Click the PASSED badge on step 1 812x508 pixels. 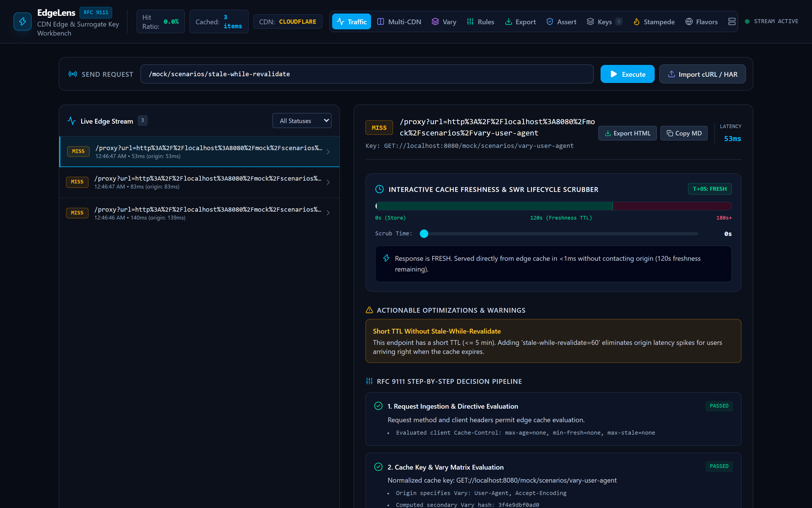719,406
